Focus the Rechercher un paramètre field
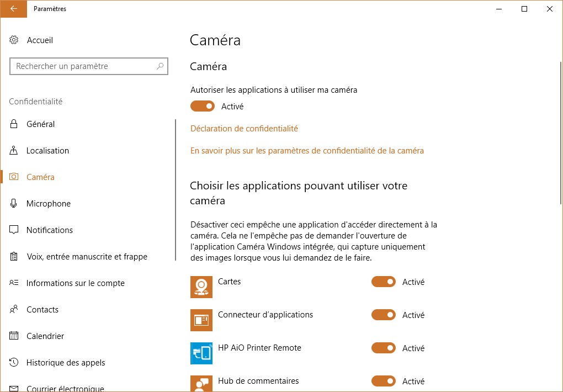Viewport: 563px width, 392px height. 83,66
